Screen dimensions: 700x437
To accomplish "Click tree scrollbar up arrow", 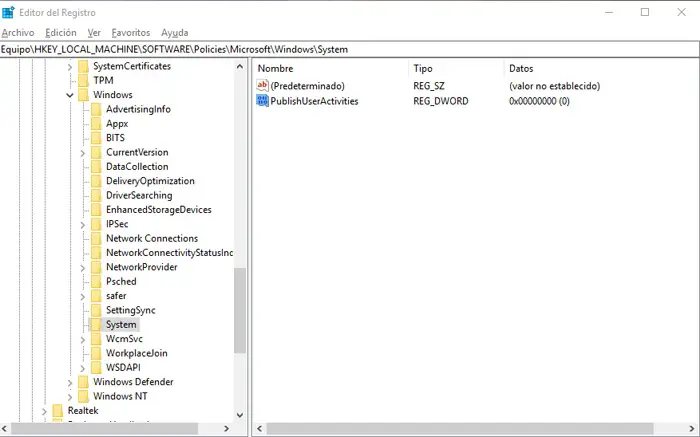I will [240, 67].
